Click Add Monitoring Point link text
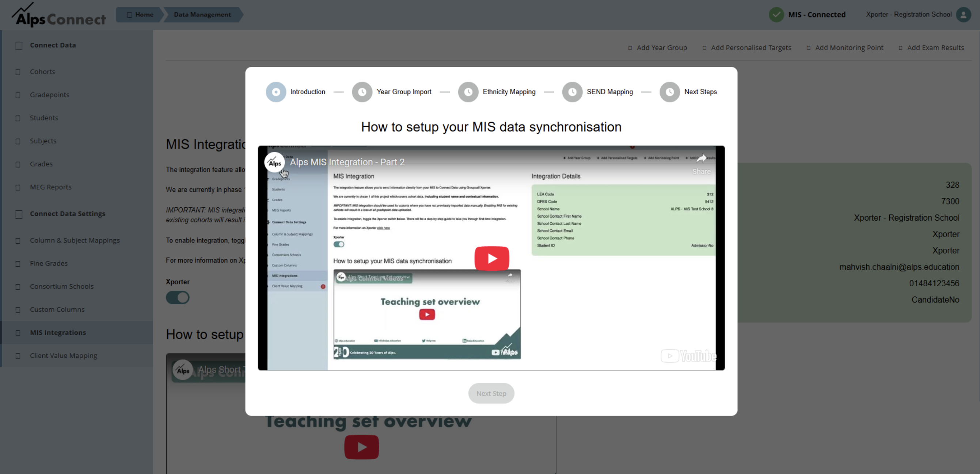This screenshot has width=980, height=474. click(x=849, y=48)
